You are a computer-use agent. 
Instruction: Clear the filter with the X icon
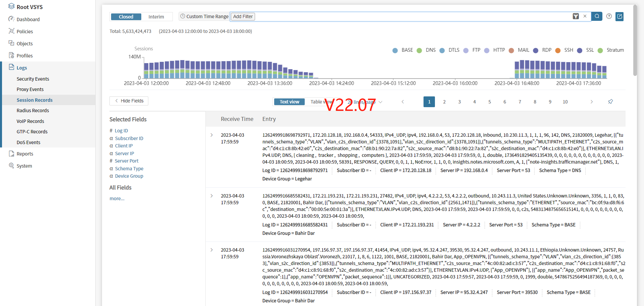(x=585, y=16)
